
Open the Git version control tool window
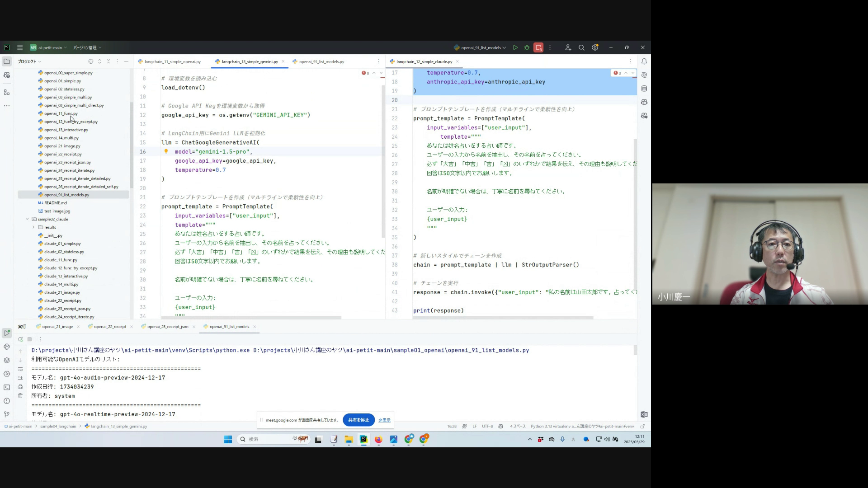click(x=7, y=414)
